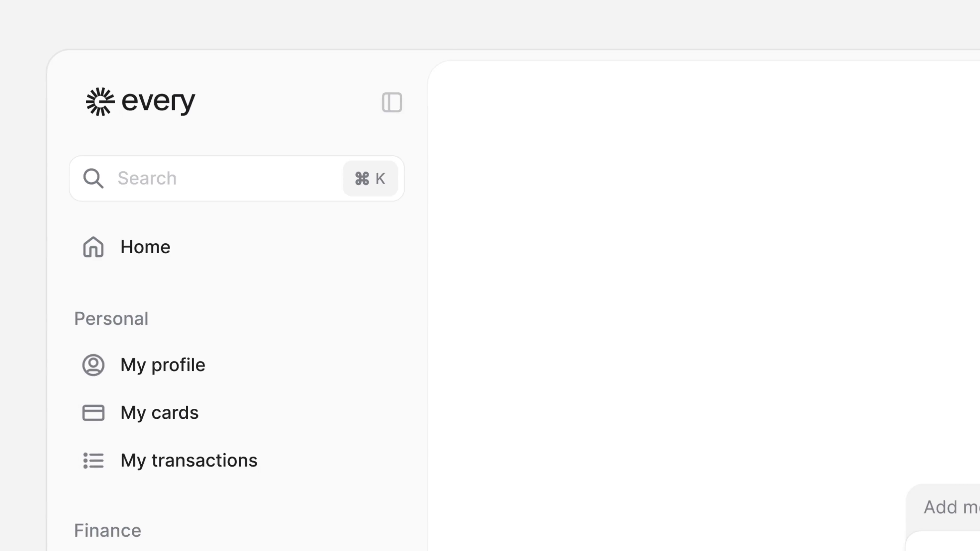
Task: Collapse the sidebar using the panel icon
Action: (x=392, y=102)
